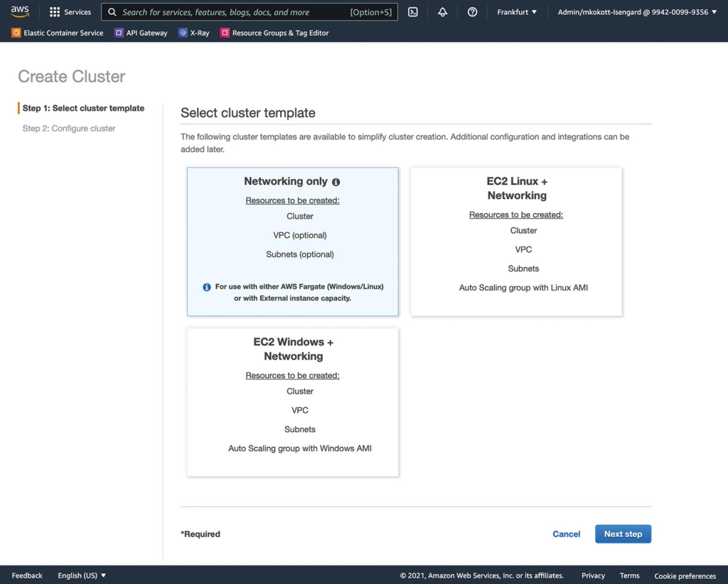Click the AWS logo home icon
Image resolution: width=728 pixels, height=584 pixels.
click(x=19, y=11)
